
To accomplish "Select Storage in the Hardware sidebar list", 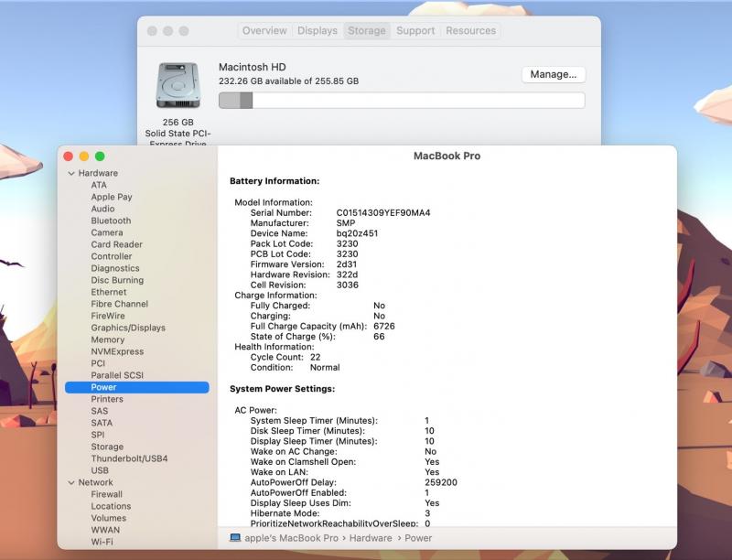I will (x=107, y=447).
